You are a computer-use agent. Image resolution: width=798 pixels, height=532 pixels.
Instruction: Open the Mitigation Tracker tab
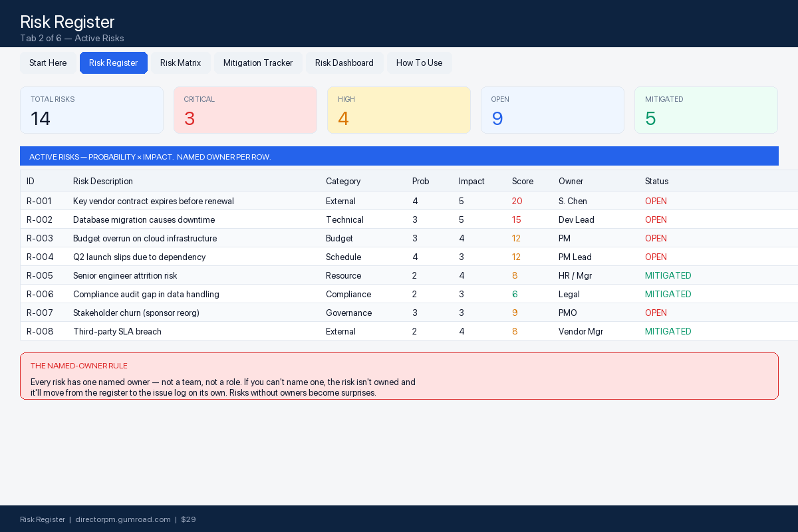pos(258,63)
